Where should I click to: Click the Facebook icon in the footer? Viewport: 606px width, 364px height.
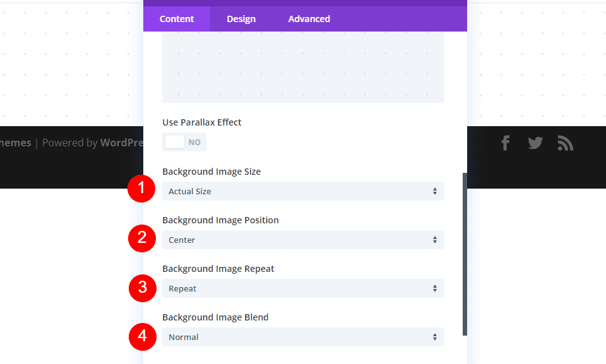[505, 143]
